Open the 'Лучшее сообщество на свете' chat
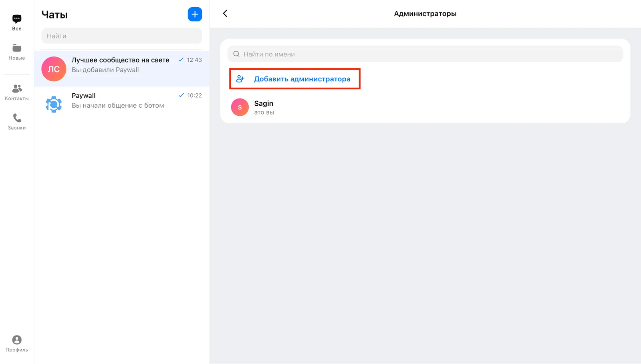641x364 pixels. [x=122, y=69]
